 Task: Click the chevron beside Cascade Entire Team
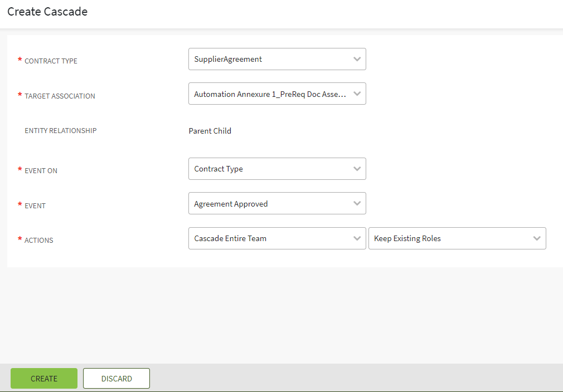357,238
